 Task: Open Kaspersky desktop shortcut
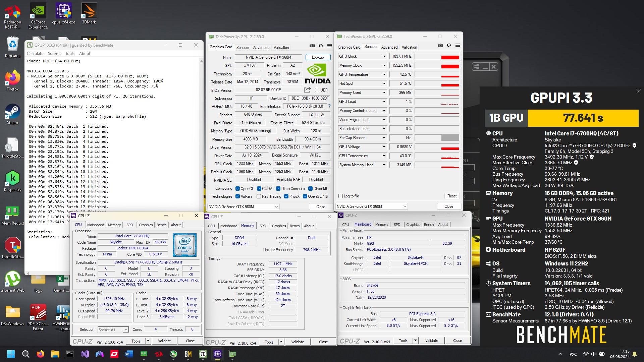13,181
